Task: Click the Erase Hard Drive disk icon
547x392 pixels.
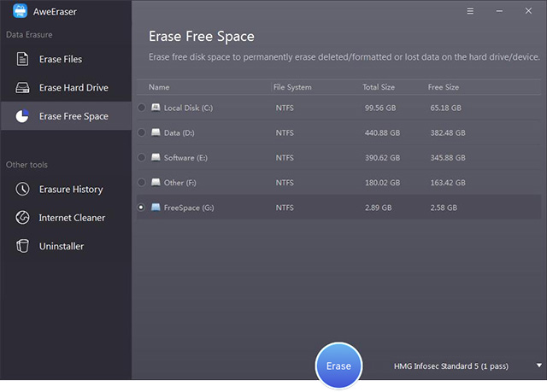Action: (x=23, y=87)
